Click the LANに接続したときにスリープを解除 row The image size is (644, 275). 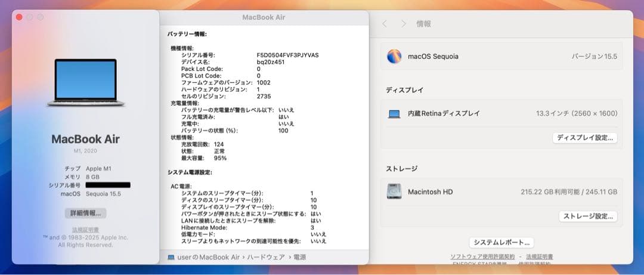252,221
